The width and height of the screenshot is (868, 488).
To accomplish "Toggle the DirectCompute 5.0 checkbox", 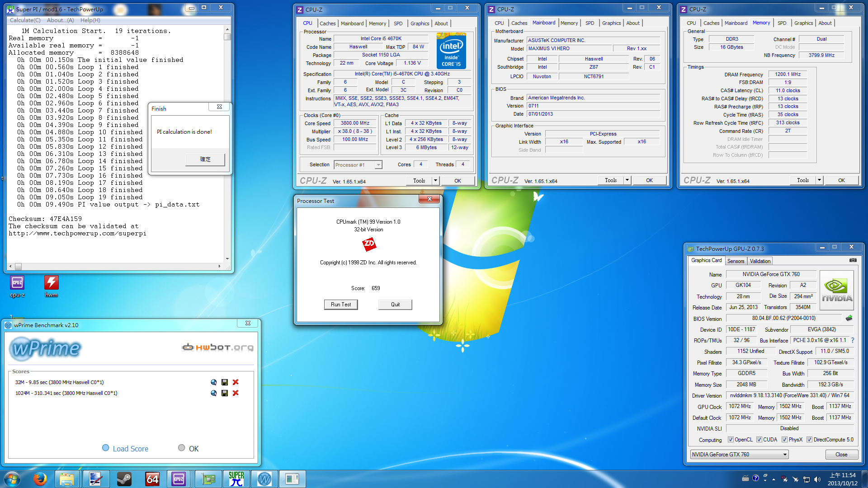I will pos(809,440).
